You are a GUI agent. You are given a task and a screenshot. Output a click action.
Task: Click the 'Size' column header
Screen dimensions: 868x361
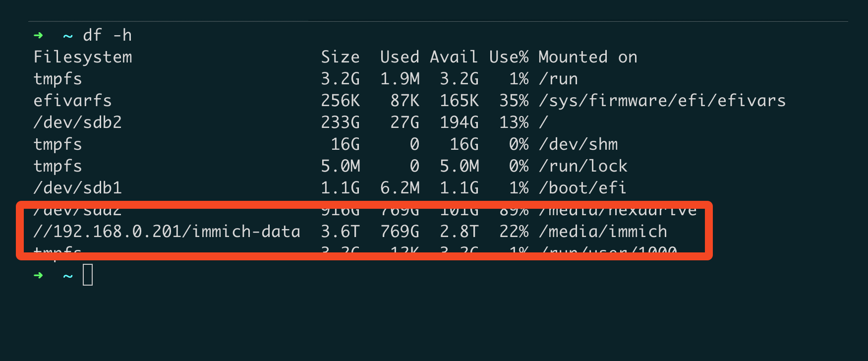(340, 58)
